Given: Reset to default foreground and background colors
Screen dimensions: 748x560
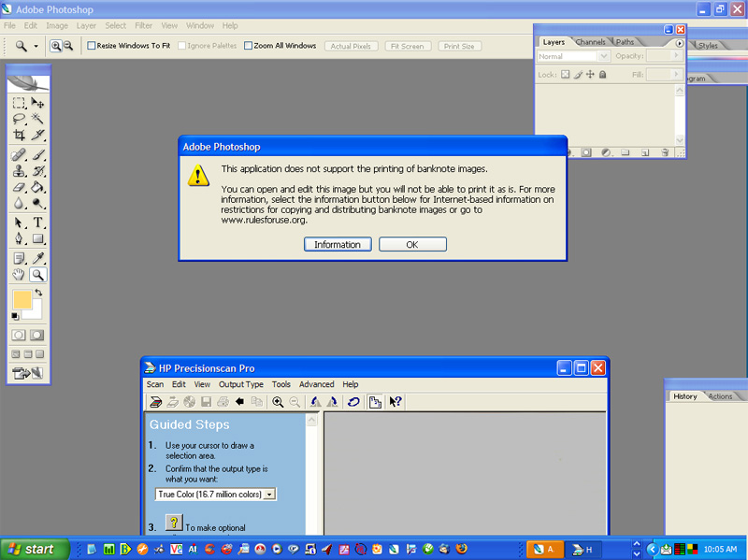Looking at the screenshot, I should [15, 316].
